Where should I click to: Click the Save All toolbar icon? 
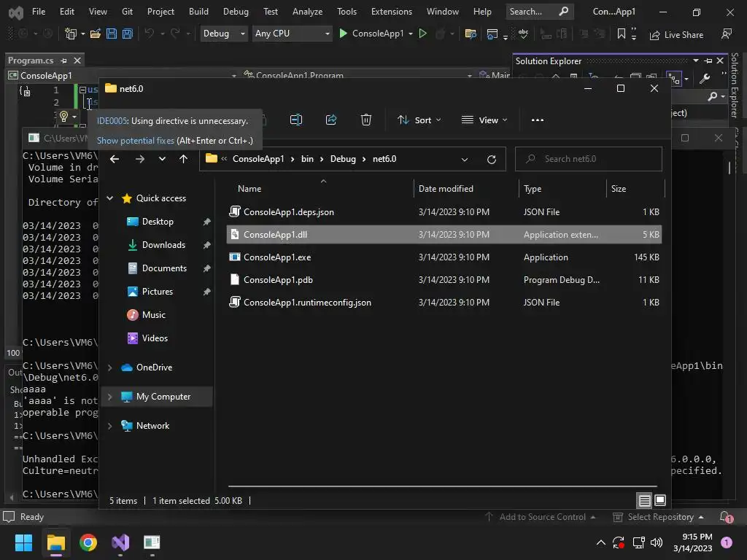[127, 34]
